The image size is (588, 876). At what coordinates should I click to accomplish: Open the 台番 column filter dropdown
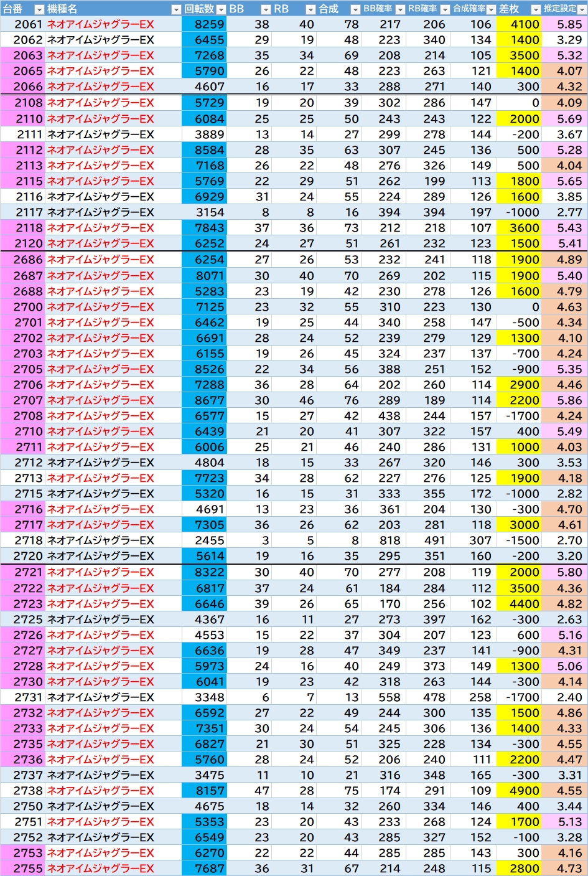pyautogui.click(x=39, y=9)
